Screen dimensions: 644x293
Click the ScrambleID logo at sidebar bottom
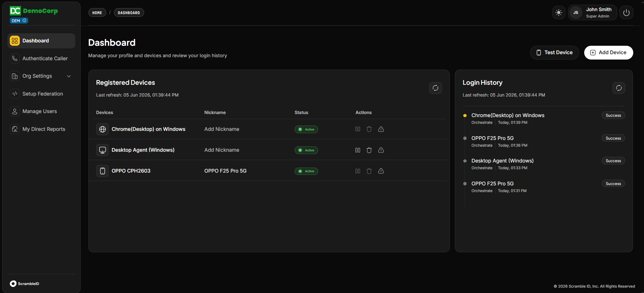coord(25,284)
